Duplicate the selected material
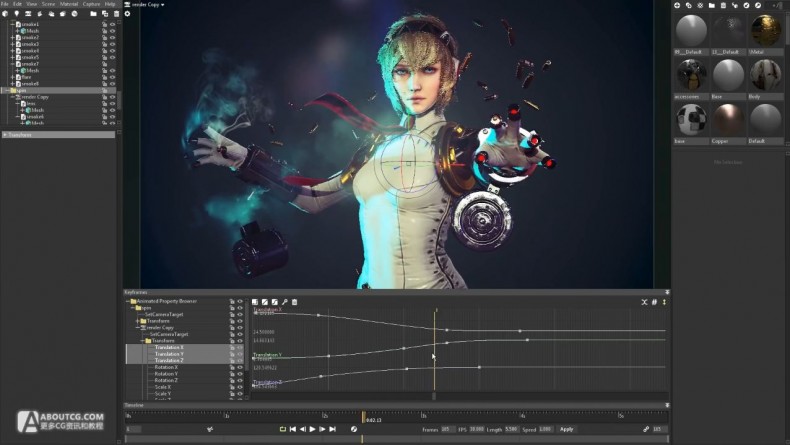Viewport: 790px width, 445px height. tap(689, 5)
